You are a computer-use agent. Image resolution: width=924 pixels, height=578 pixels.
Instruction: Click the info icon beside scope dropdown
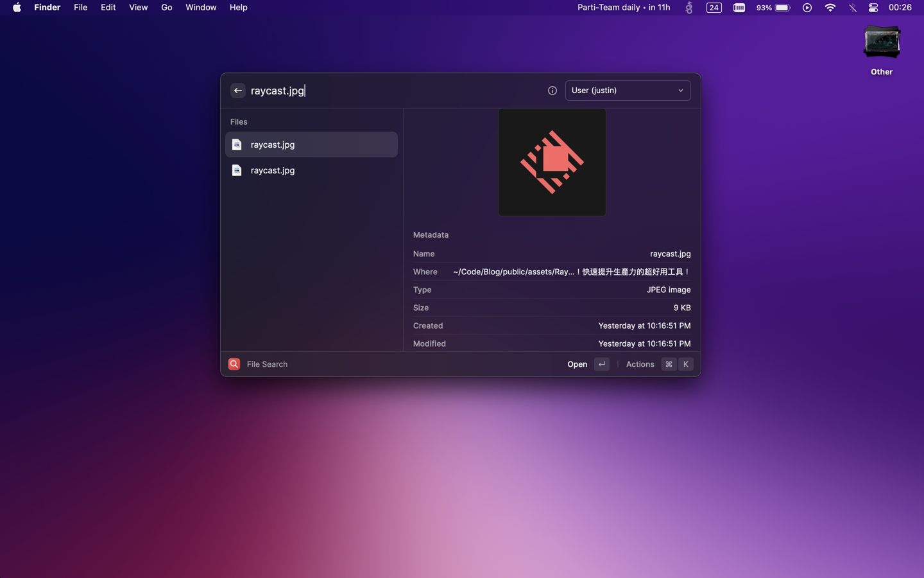pyautogui.click(x=552, y=91)
